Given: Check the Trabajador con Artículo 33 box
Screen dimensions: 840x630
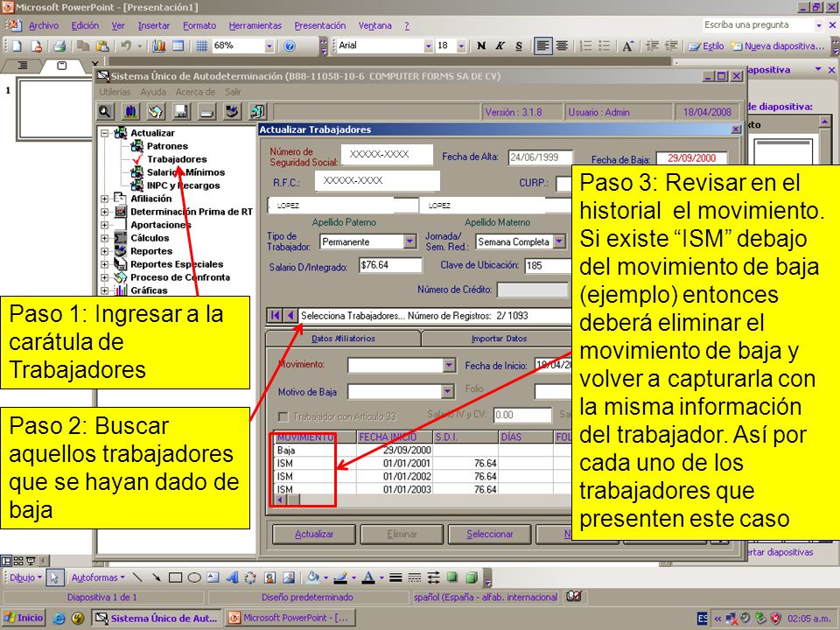Looking at the screenshot, I should [283, 416].
